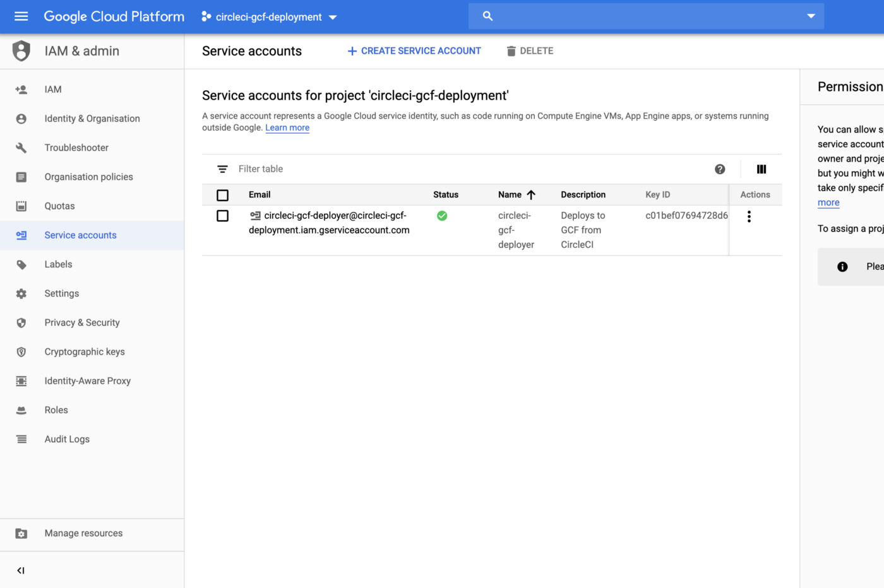Click the 'more' link in Permissions panel

828,203
